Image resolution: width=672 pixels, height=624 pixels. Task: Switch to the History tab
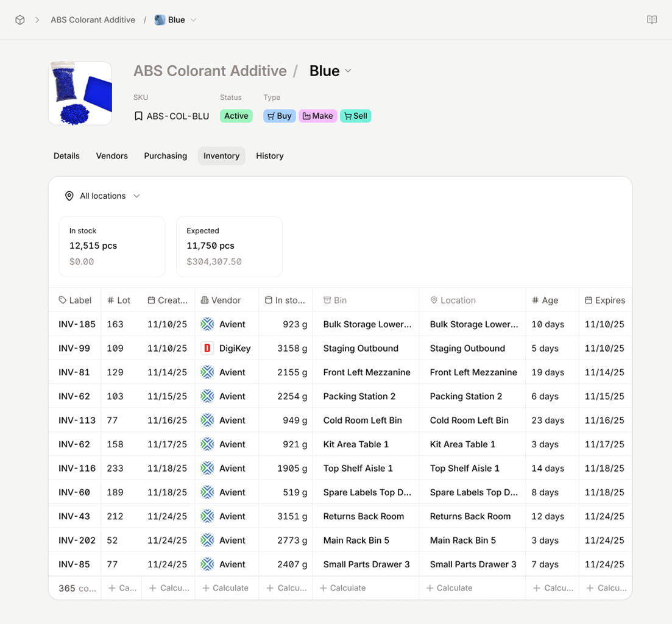coord(269,156)
